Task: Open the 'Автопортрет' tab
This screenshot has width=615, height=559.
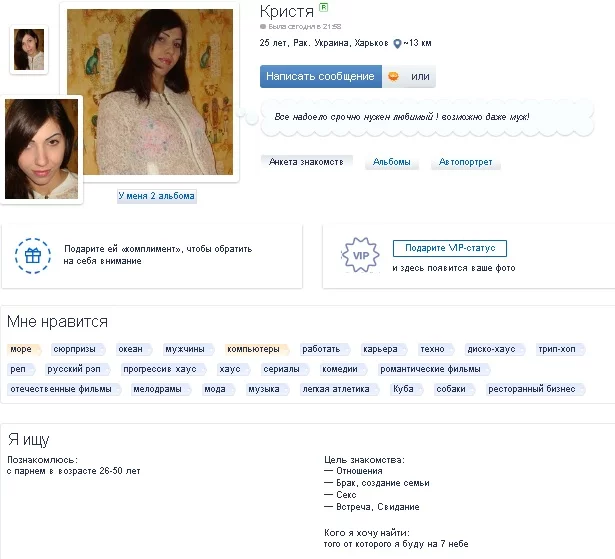Action: click(x=466, y=162)
